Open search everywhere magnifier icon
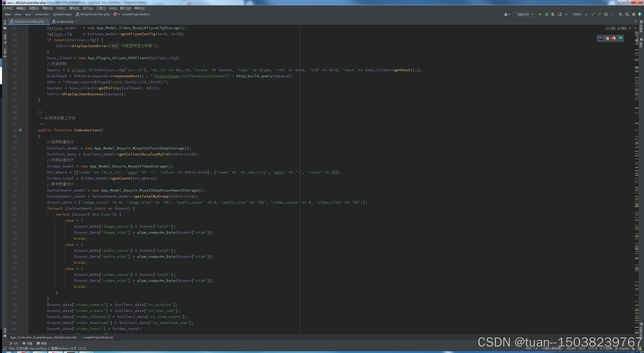This screenshot has width=644, height=353. (627, 15)
